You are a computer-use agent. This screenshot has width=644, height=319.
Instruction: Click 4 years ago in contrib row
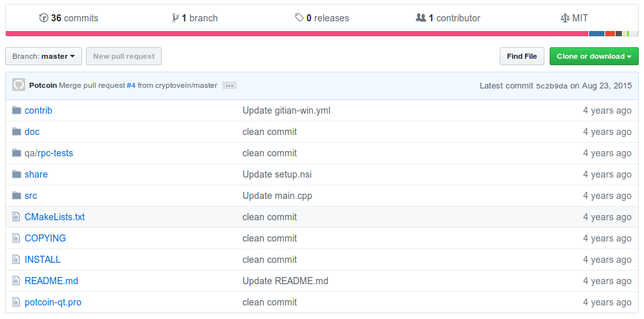pos(607,110)
